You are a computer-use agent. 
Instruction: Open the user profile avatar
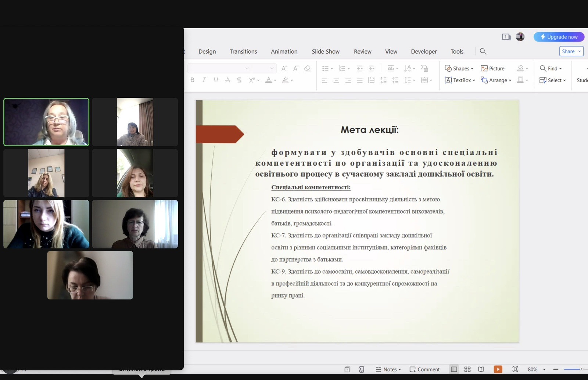coord(520,37)
